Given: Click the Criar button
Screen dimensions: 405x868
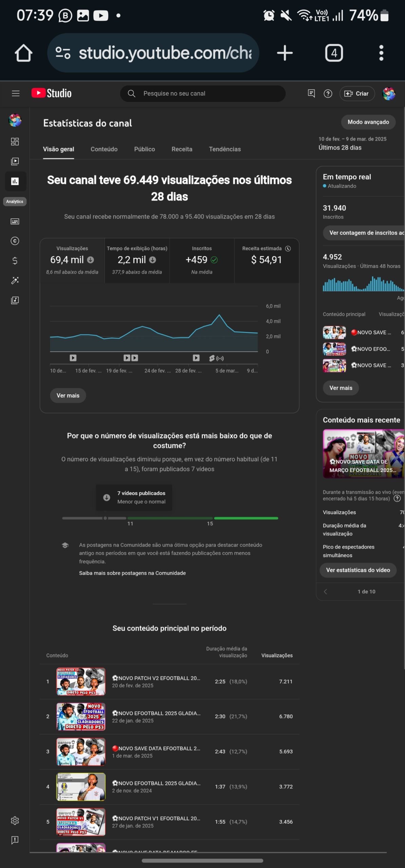Looking at the screenshot, I should pos(357,94).
